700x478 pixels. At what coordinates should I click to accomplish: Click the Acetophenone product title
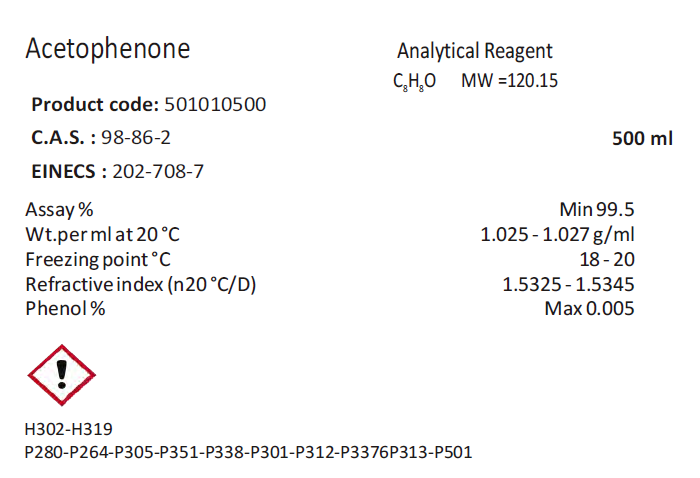point(107,49)
